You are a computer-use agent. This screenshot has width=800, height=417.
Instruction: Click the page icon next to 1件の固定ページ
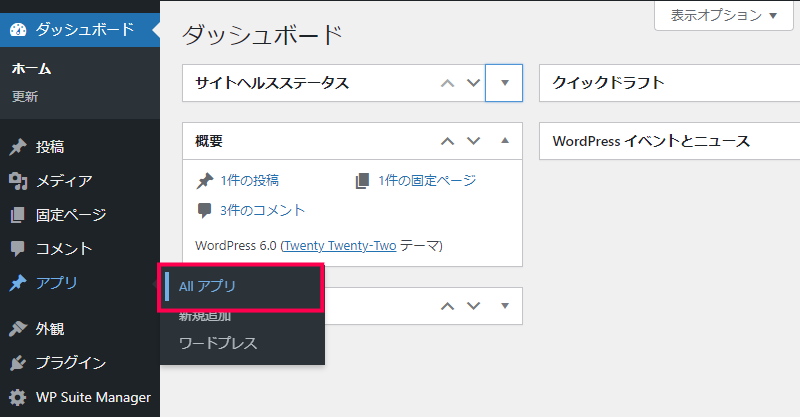[x=362, y=181]
